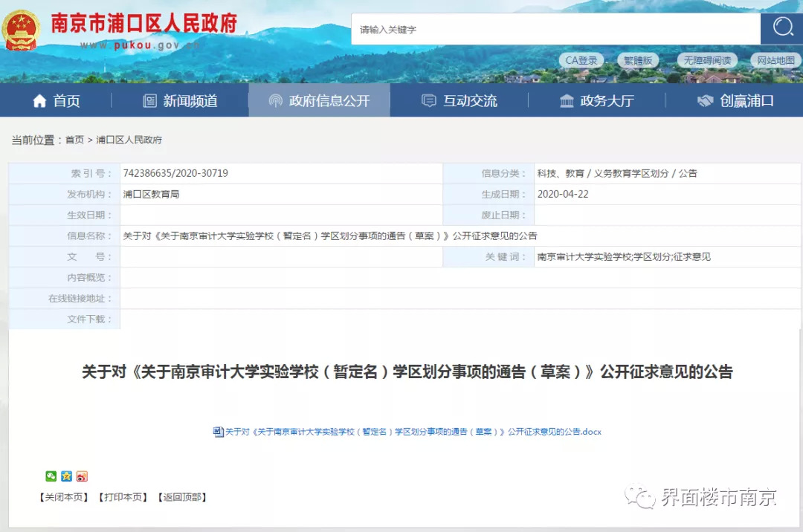
Task: Click the Word document icon beside attachment
Action: (x=218, y=432)
